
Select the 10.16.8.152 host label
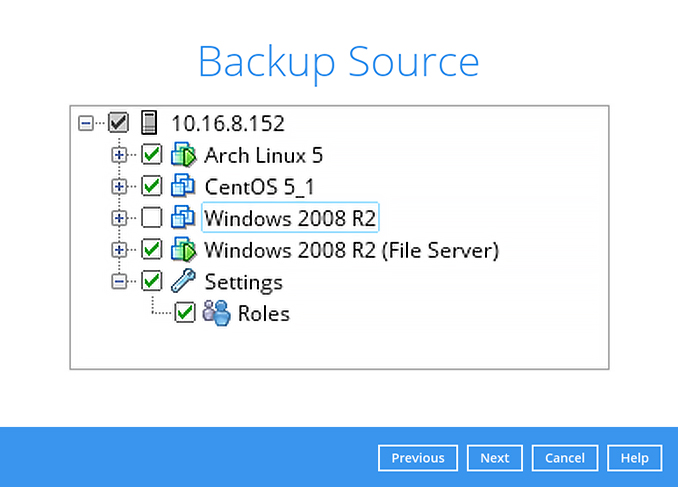pyautogui.click(x=228, y=123)
